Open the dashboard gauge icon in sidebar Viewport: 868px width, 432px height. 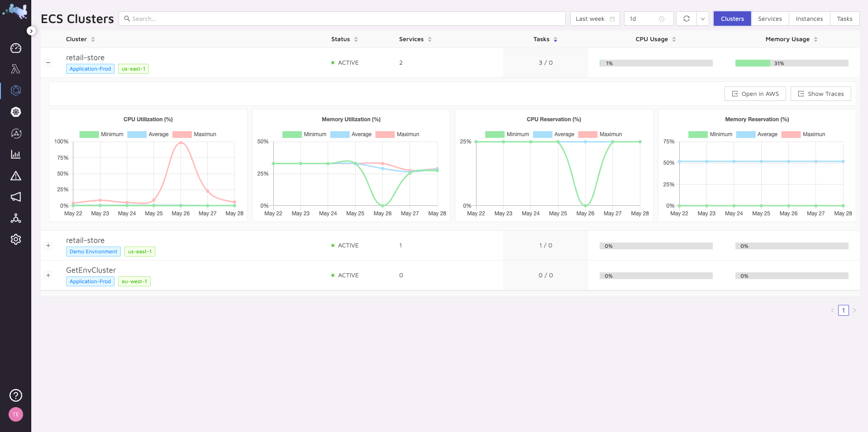(16, 48)
